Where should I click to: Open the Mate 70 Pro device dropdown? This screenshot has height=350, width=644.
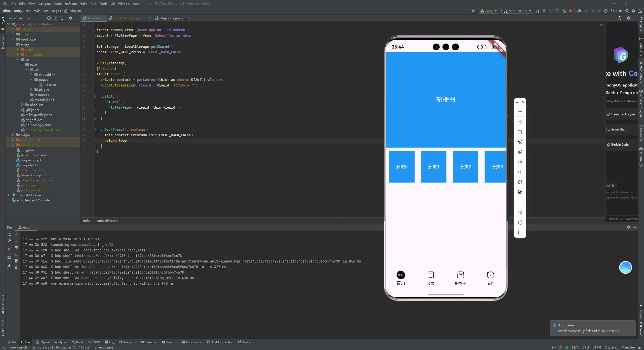518,11
